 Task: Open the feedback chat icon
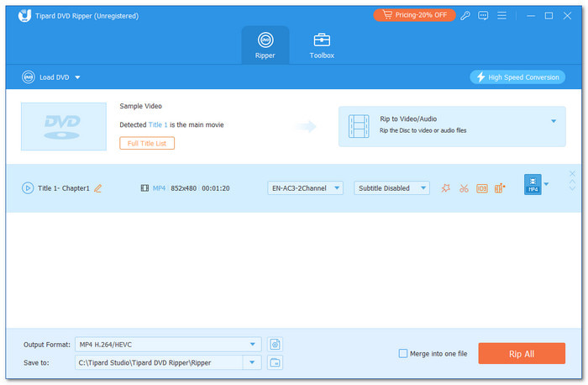pos(483,15)
